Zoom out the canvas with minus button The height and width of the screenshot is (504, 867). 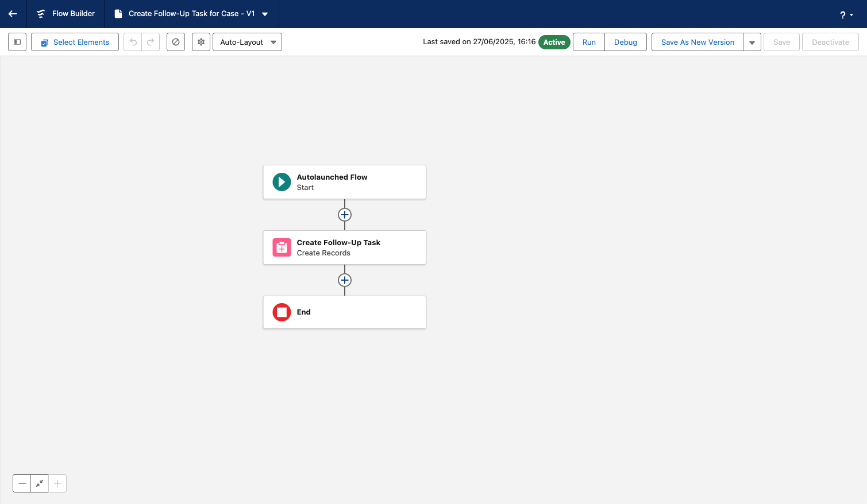click(22, 483)
